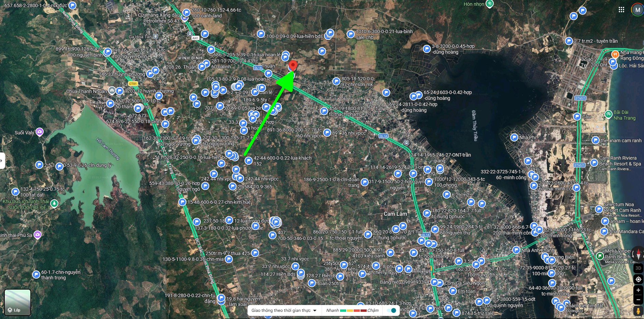Viewport: 644px width, 319px height.
Task: Reset map orientation with the compass
Action: [638, 254]
